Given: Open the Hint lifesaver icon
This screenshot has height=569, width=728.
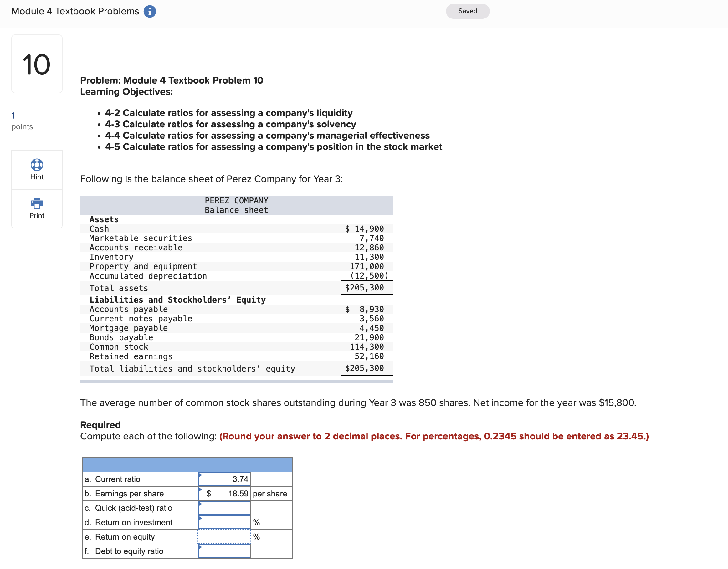Looking at the screenshot, I should click(37, 164).
